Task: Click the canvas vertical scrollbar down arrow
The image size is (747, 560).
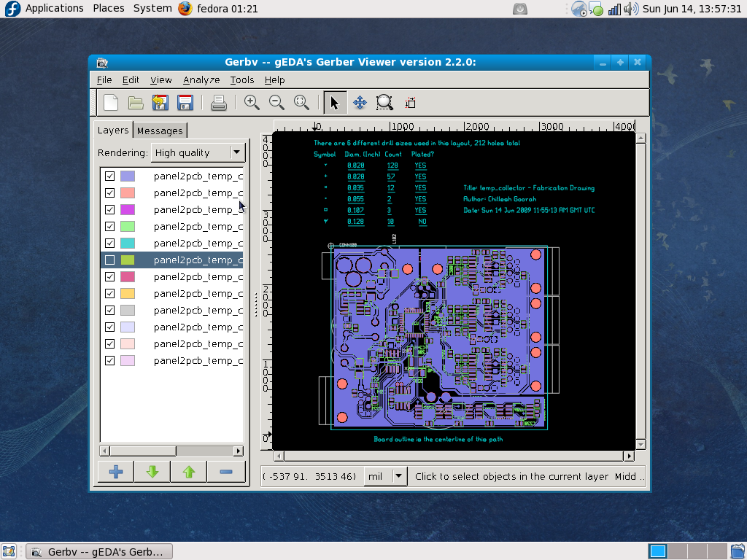Action: tap(640, 445)
